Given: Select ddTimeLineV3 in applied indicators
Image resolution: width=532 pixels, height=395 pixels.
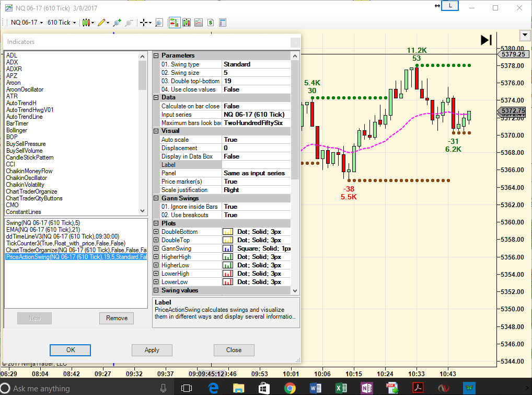Looking at the screenshot, I should 63,236.
